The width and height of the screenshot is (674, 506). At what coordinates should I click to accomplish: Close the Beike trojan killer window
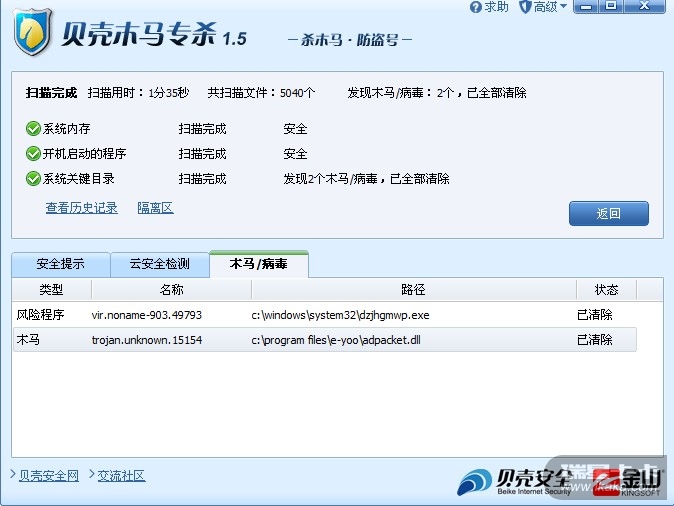(x=644, y=6)
